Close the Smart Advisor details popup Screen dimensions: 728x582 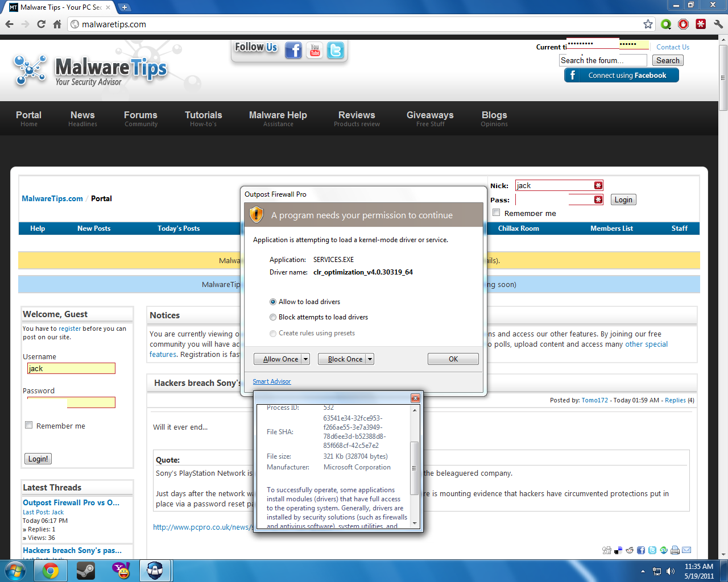(415, 398)
